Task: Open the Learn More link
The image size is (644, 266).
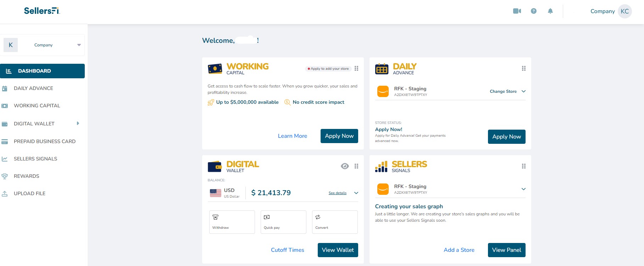Action: 293,136
